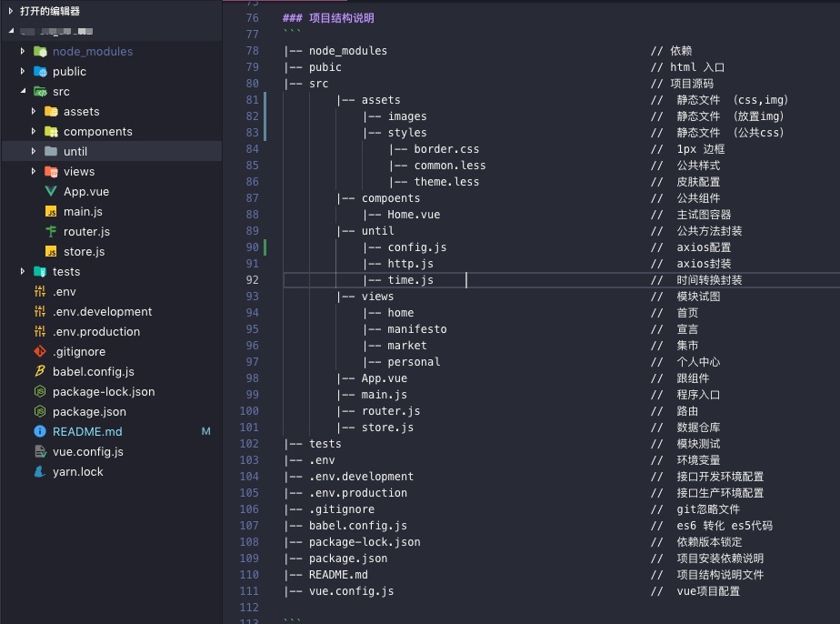The width and height of the screenshot is (840, 624).
Task: Click the router.js file icon
Action: pos(51,232)
